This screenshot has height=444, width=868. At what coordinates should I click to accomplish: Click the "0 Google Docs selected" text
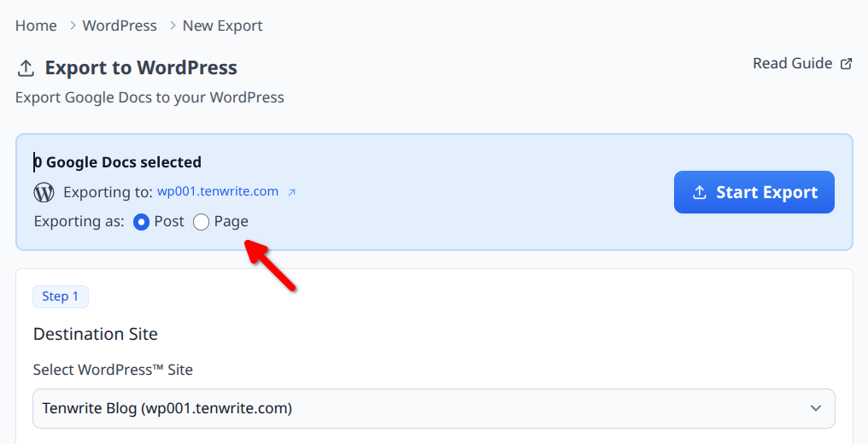point(118,162)
